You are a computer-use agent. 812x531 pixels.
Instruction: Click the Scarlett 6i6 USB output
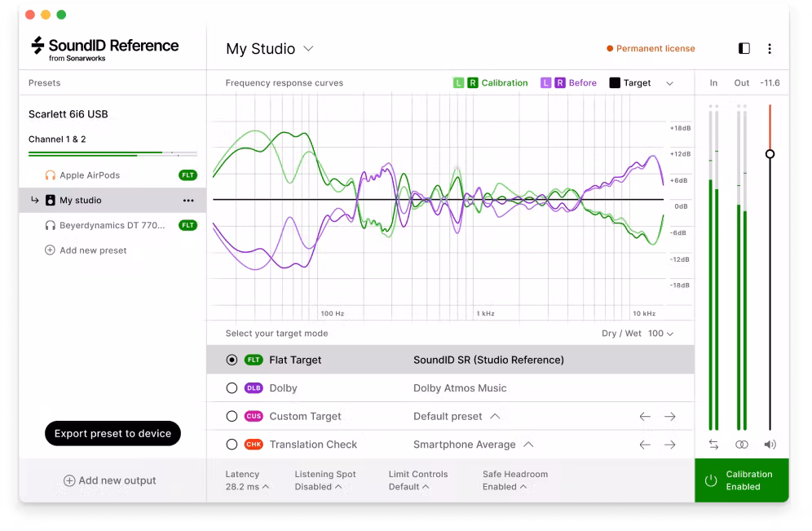click(x=68, y=114)
